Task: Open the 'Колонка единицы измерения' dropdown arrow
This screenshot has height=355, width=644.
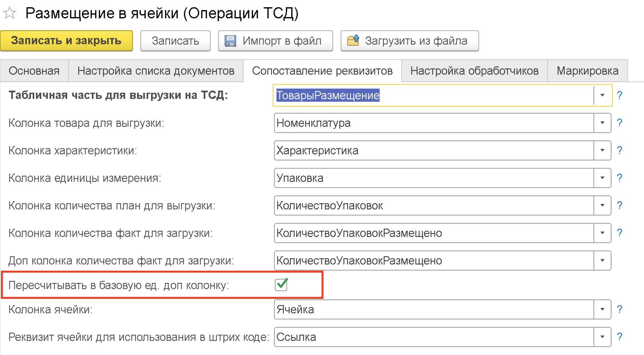Action: (x=603, y=178)
